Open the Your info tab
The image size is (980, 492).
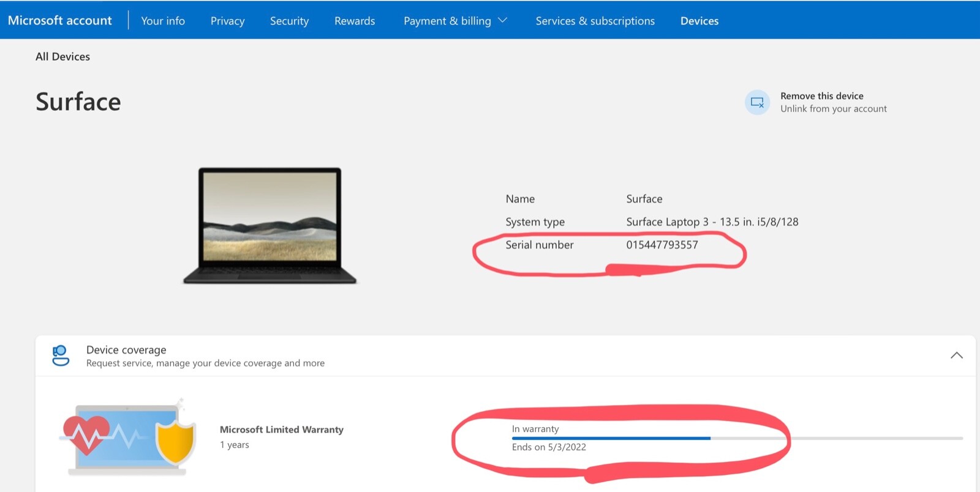click(x=163, y=21)
